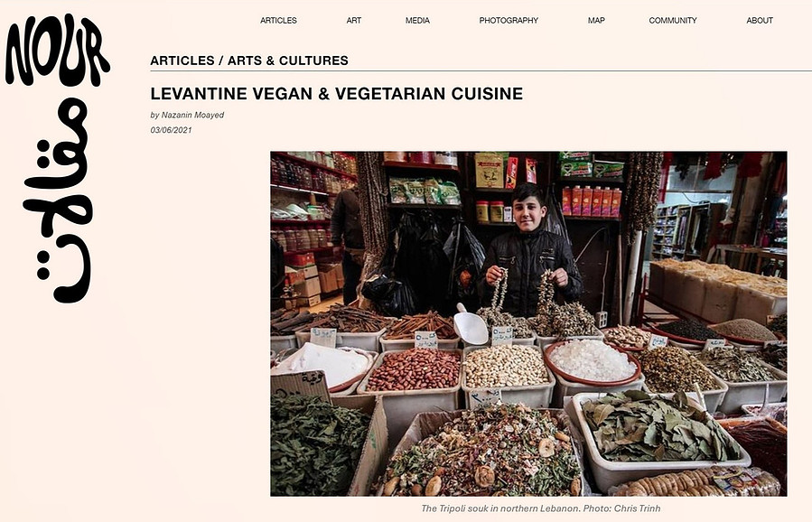Open the Tripoli souk market photo
Viewport: 812px width, 522px height.
[528, 323]
